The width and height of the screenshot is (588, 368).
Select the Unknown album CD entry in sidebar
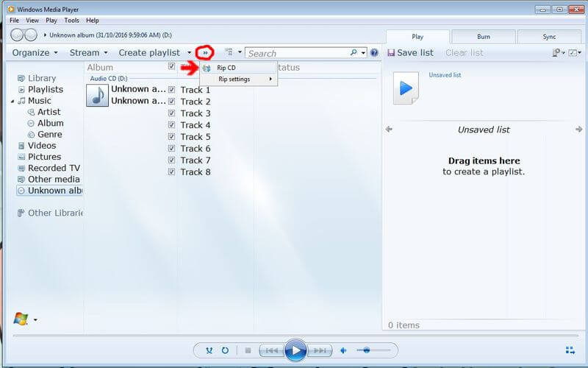[x=49, y=191]
